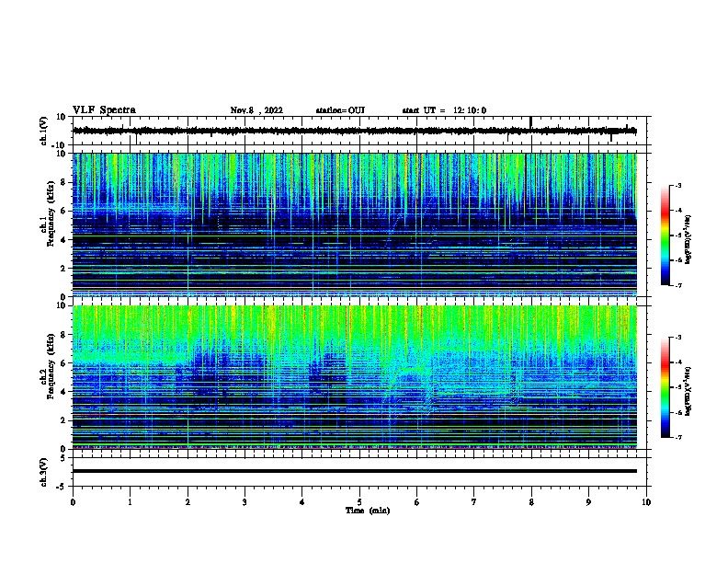Click the "5" tick on ch.3(V) axis

point(63,458)
